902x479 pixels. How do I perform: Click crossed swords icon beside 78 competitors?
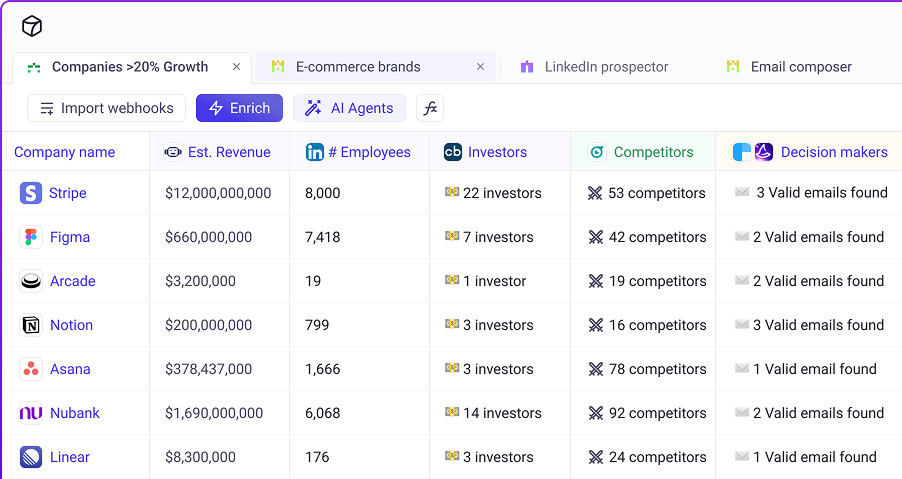pyautogui.click(x=596, y=369)
